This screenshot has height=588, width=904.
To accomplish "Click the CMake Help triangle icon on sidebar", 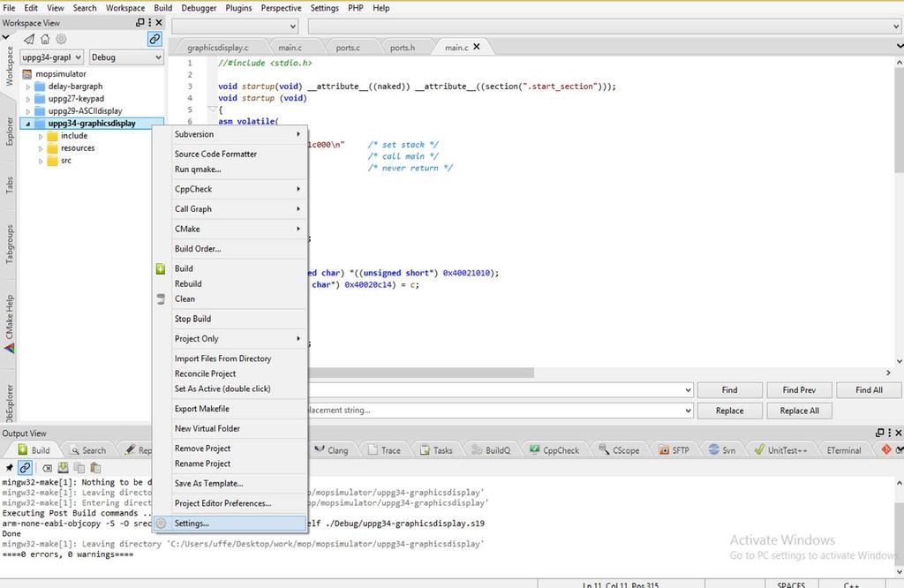I will 9,348.
